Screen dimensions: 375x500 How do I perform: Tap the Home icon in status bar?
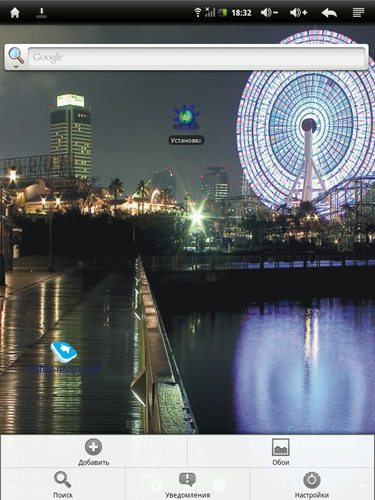(15, 13)
